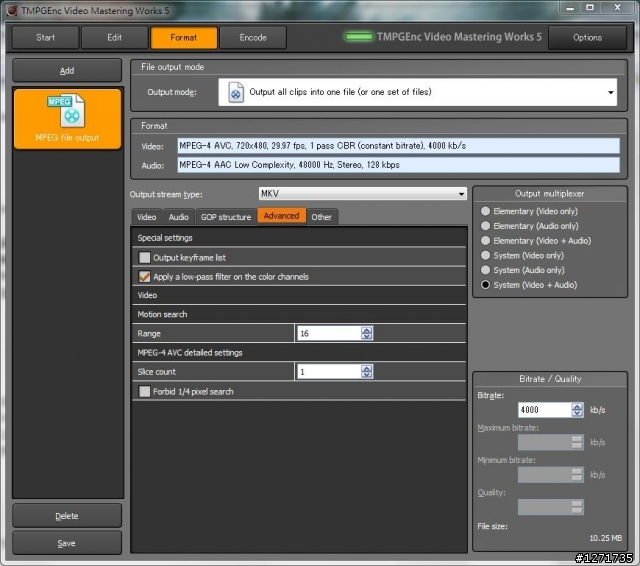Select Elementary (Audio only) multiplexer
Viewport: 640px width, 566px height.
(x=485, y=226)
